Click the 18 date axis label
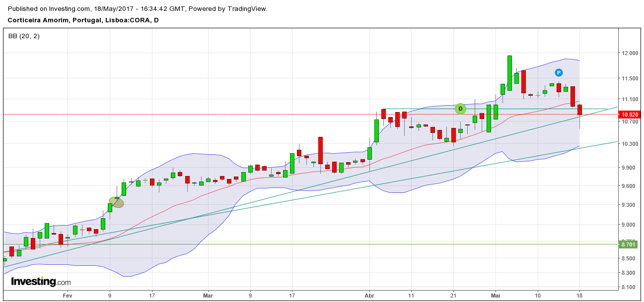Image resolution: width=644 pixels, height=302 pixels. [x=579, y=295]
